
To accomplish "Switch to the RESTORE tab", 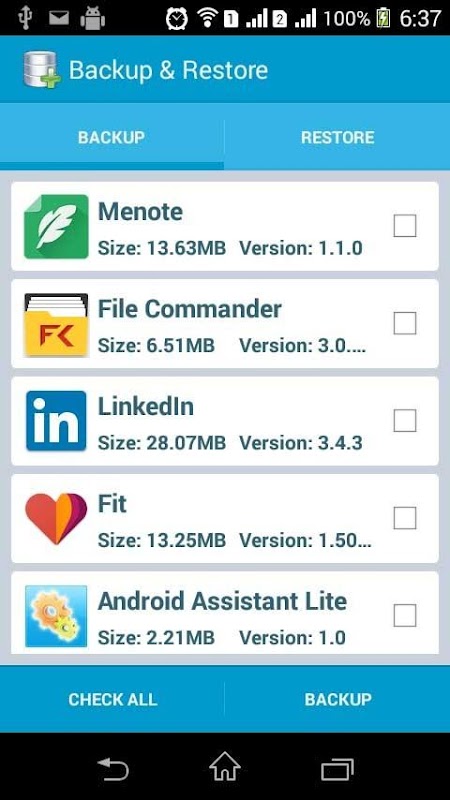I will [337, 137].
